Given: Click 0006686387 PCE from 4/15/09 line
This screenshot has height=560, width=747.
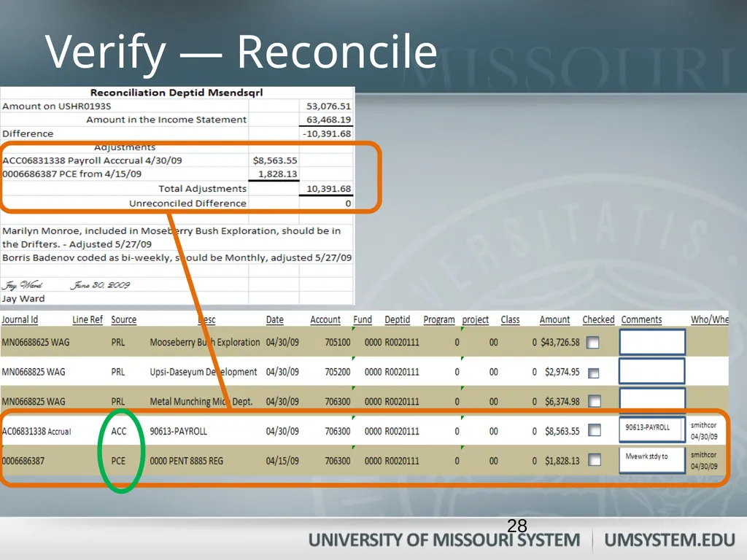Looking at the screenshot, I should point(72,174).
